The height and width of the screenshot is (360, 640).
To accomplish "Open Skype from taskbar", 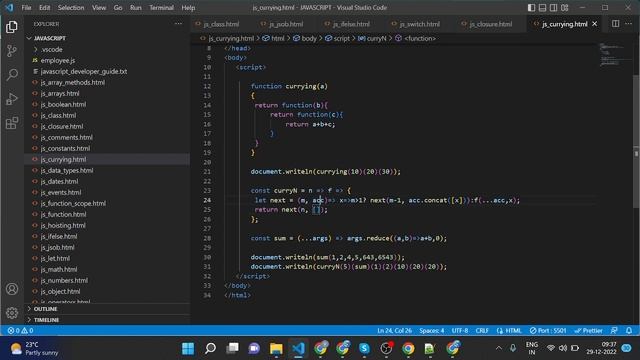I will [364, 348].
